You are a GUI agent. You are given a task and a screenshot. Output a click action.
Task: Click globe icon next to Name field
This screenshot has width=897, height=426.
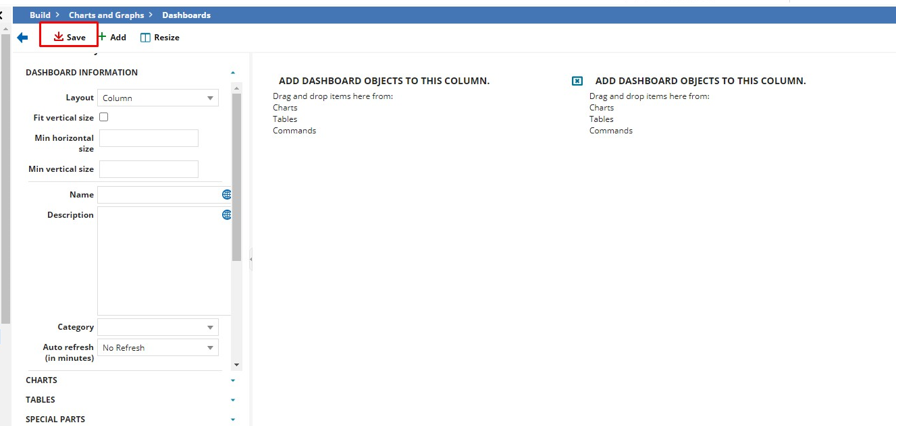(227, 195)
